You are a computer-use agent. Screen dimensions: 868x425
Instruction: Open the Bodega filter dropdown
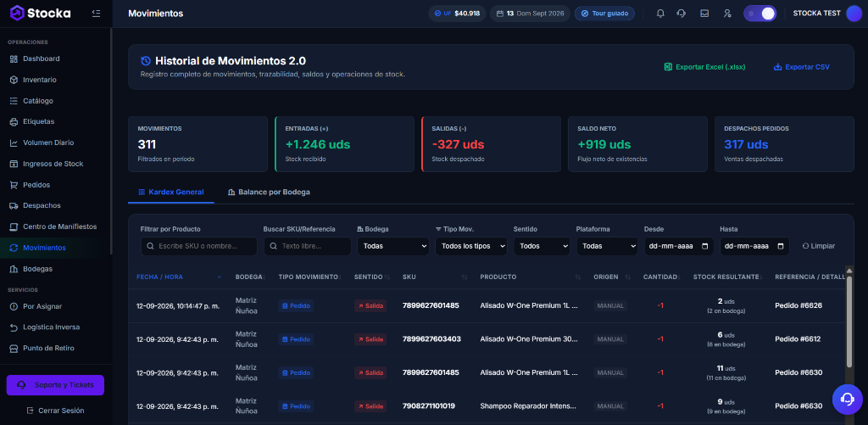pos(392,246)
